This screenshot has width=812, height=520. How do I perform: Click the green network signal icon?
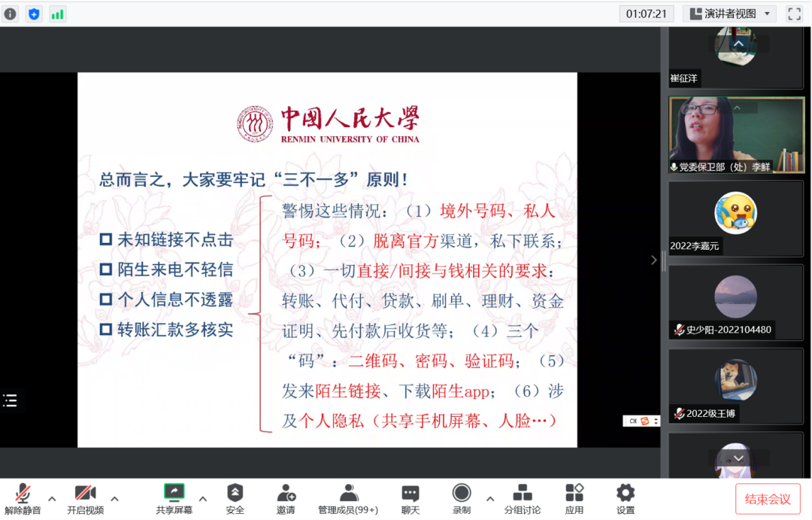click(57, 14)
